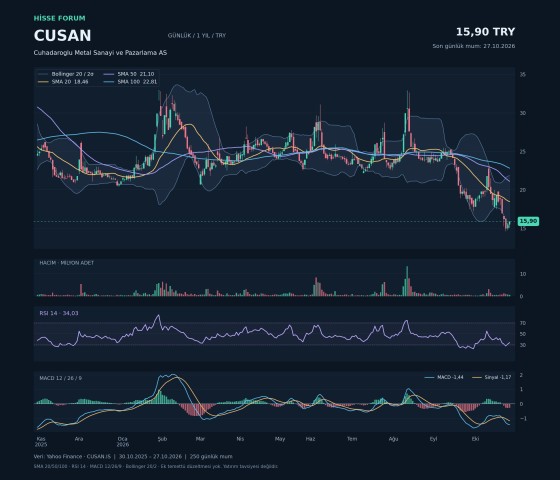Click the footer disclaimer about SMA/RSI/MACD

(x=156, y=466)
